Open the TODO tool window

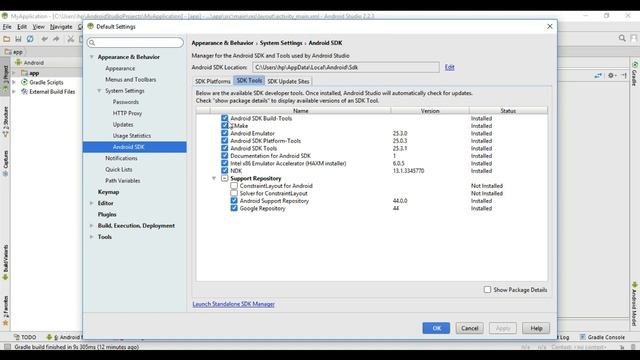(x=25, y=337)
